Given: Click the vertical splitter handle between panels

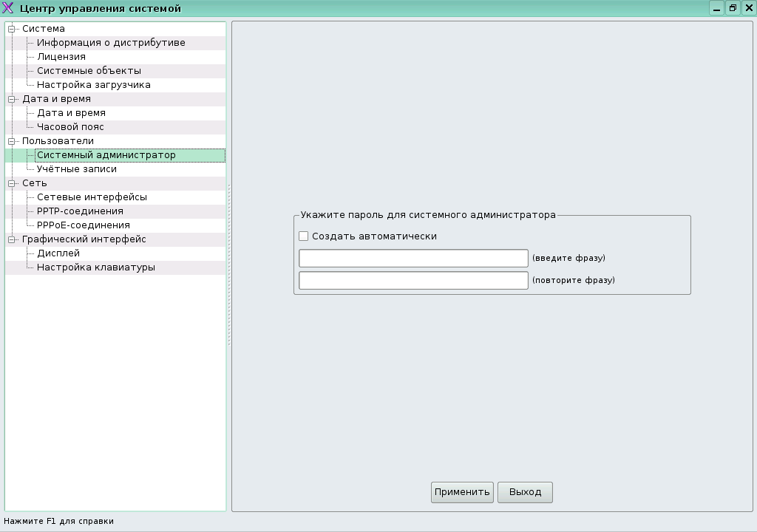Looking at the screenshot, I should tap(229, 266).
